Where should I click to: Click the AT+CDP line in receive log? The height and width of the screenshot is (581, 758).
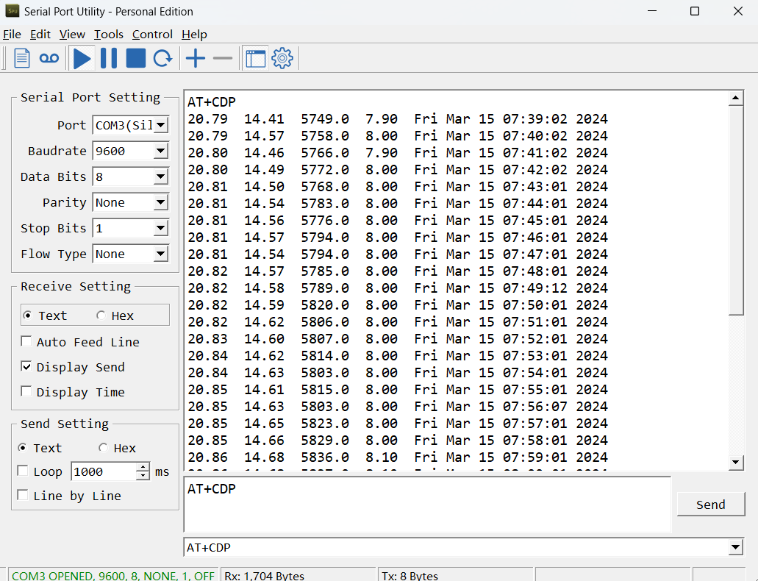coord(212,102)
